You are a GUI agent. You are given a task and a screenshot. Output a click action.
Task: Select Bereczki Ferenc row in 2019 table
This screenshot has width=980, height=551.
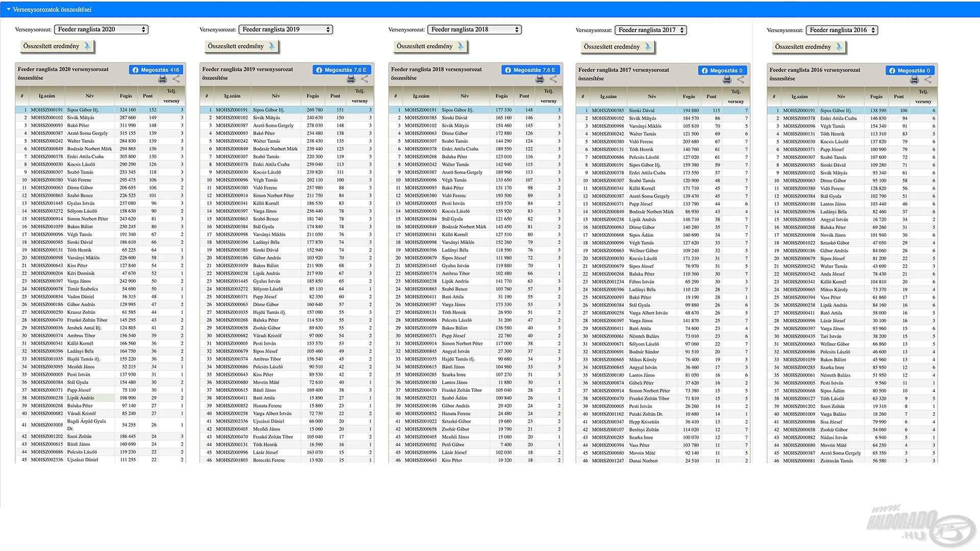287,460
